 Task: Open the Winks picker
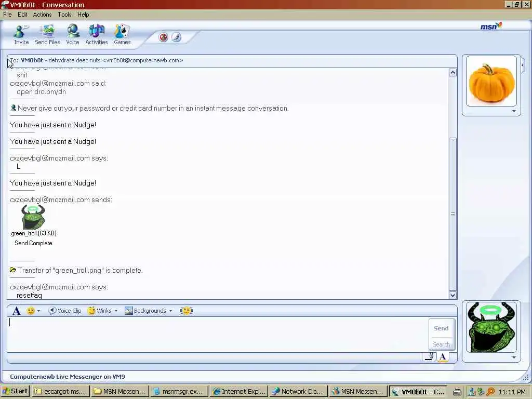coord(99,311)
